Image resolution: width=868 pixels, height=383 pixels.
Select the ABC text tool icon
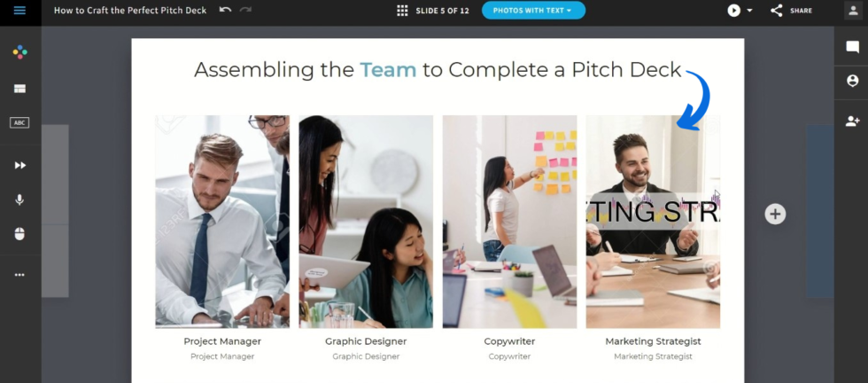coord(19,123)
